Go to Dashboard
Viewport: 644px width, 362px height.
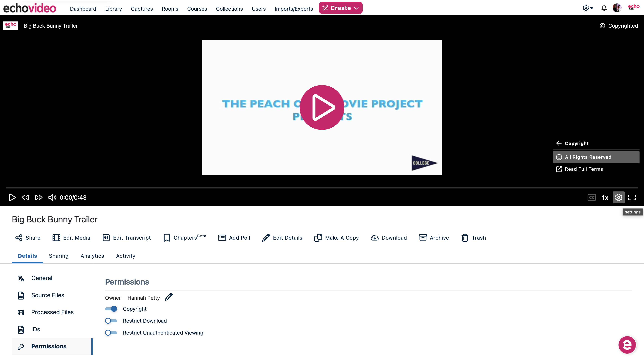(x=83, y=9)
